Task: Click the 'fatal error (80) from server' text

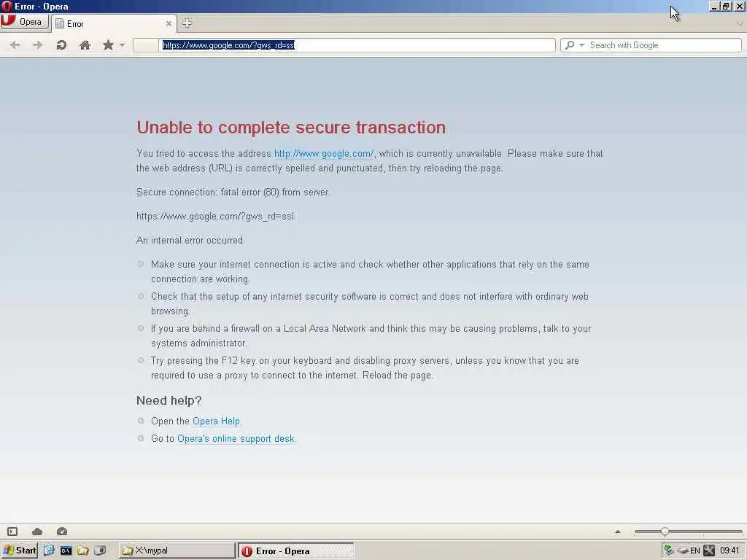Action: pos(274,192)
